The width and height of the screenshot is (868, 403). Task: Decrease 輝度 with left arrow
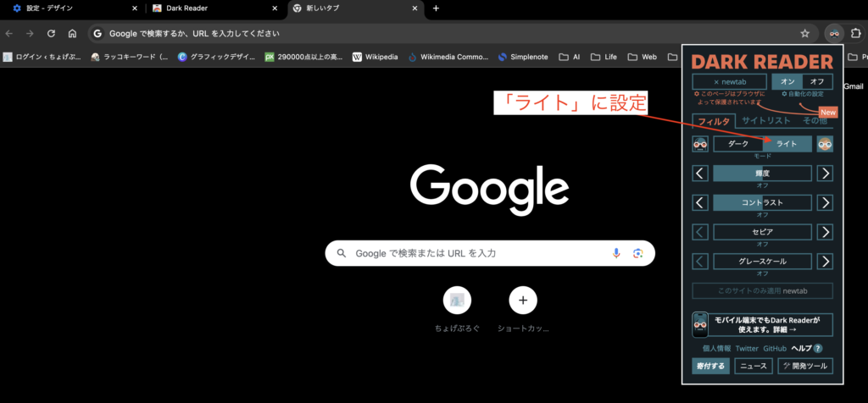[700, 173]
